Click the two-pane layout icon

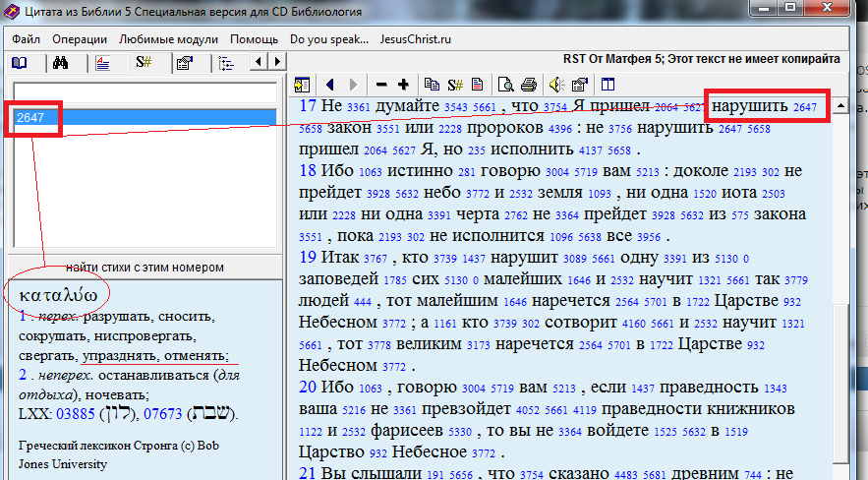point(607,85)
